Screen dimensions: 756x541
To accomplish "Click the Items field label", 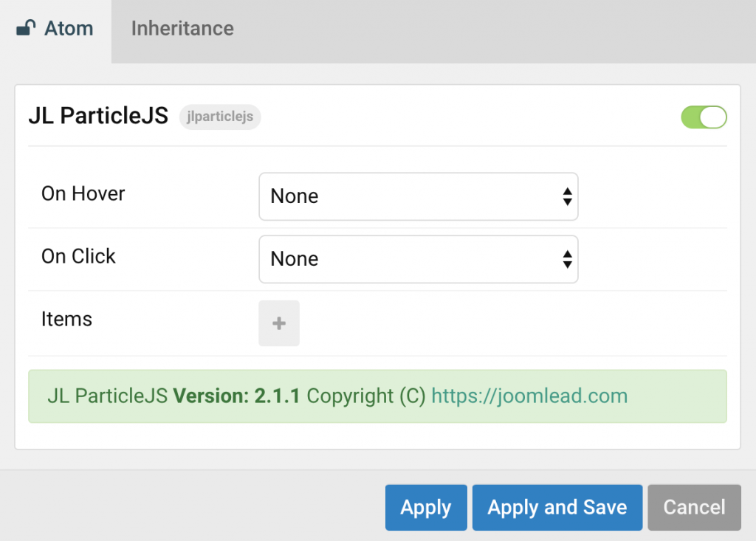I will (66, 319).
